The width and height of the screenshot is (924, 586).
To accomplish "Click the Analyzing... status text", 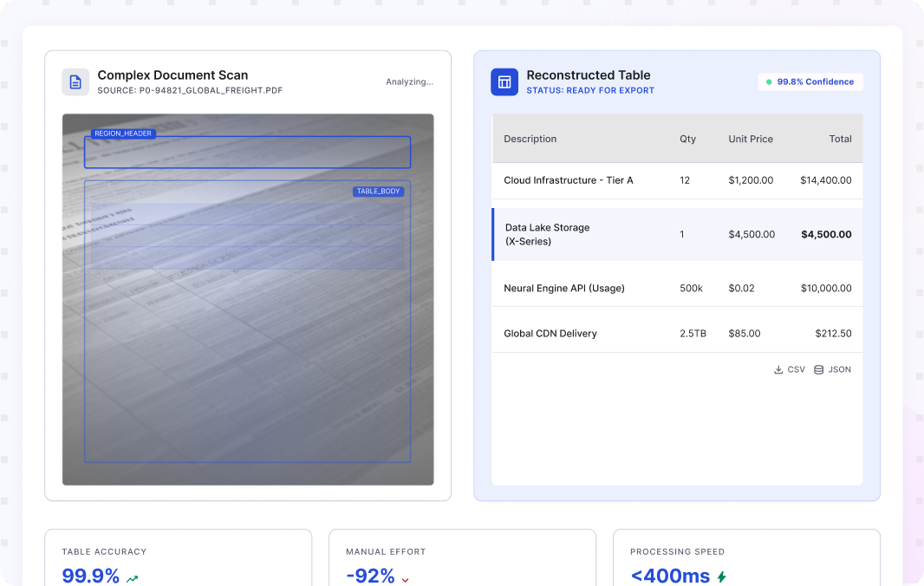I will tap(409, 82).
